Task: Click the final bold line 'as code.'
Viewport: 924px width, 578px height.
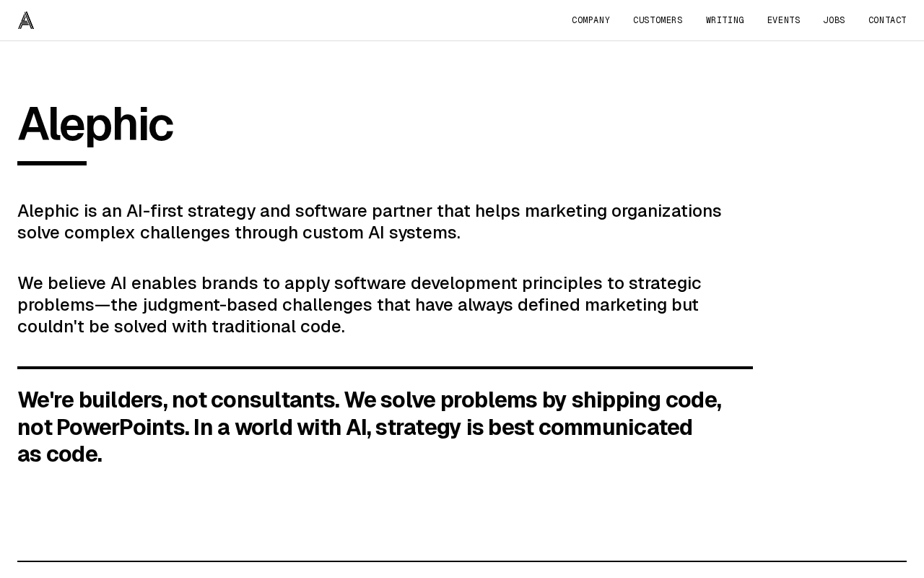Action: click(x=60, y=454)
